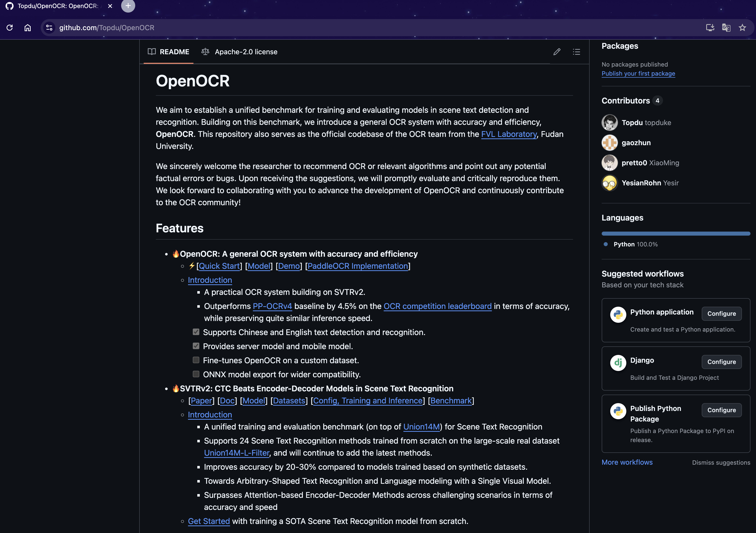Viewport: 756px width, 533px height.
Task: Open More workflows link
Action: tap(627, 462)
